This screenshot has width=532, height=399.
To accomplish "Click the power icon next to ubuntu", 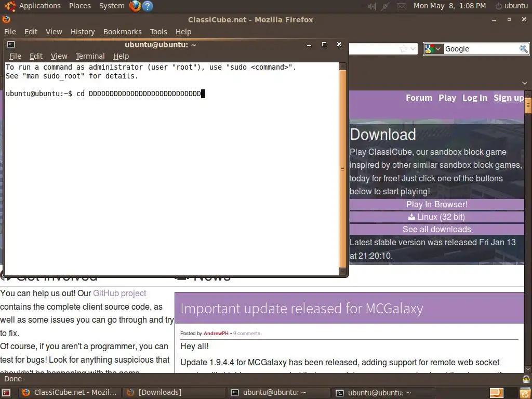I will click(498, 6).
